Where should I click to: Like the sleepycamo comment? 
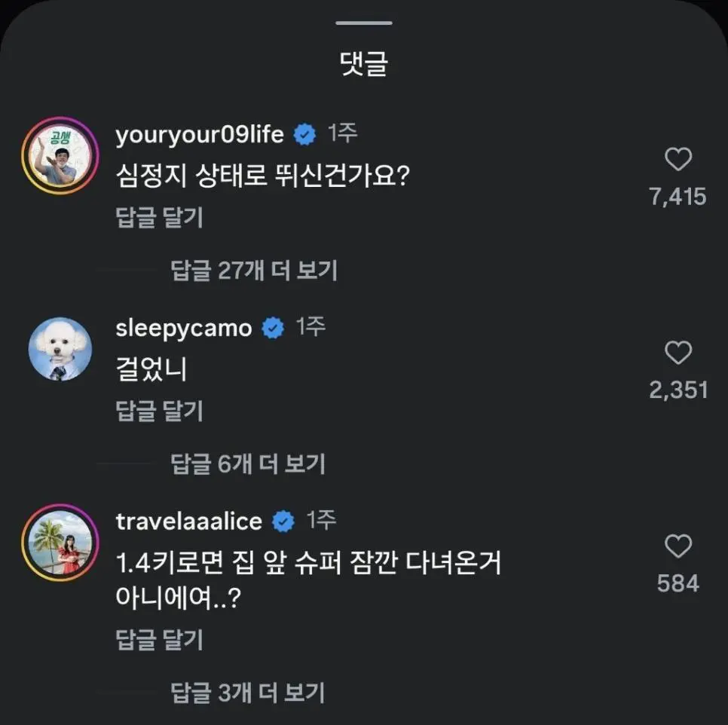click(678, 352)
